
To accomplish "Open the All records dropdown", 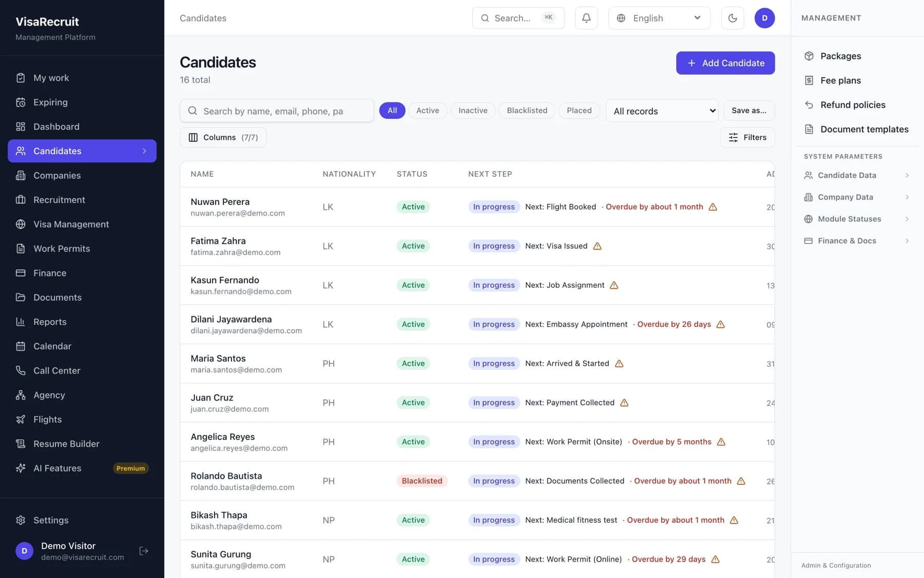I will click(x=662, y=111).
